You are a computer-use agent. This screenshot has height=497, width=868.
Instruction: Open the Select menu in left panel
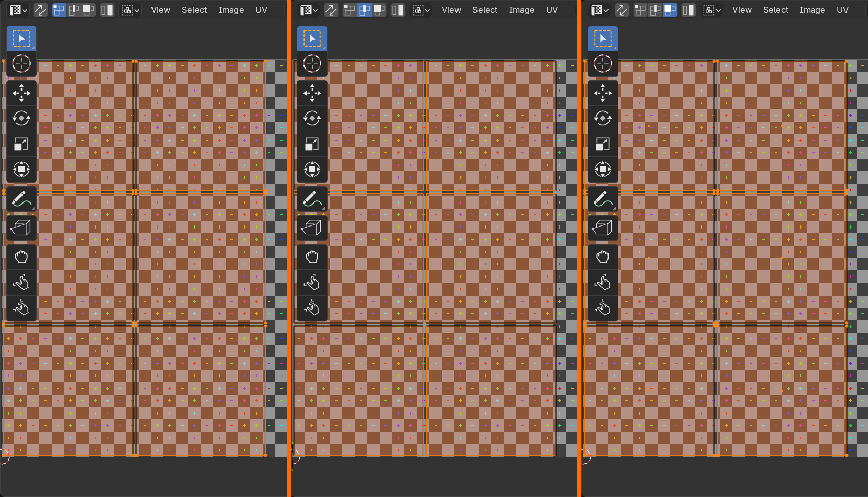(x=194, y=10)
